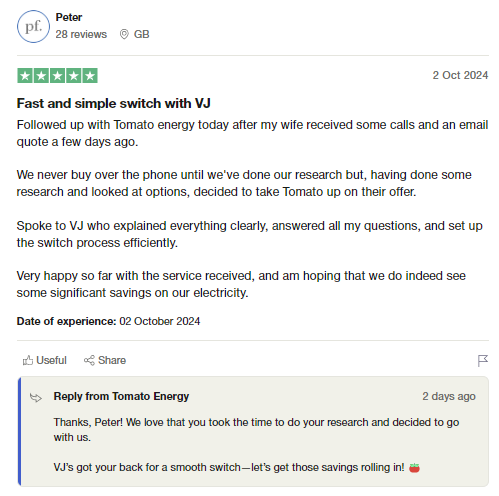This screenshot has height=496, width=499.
Task: Click the share network icon
Action: click(x=89, y=360)
